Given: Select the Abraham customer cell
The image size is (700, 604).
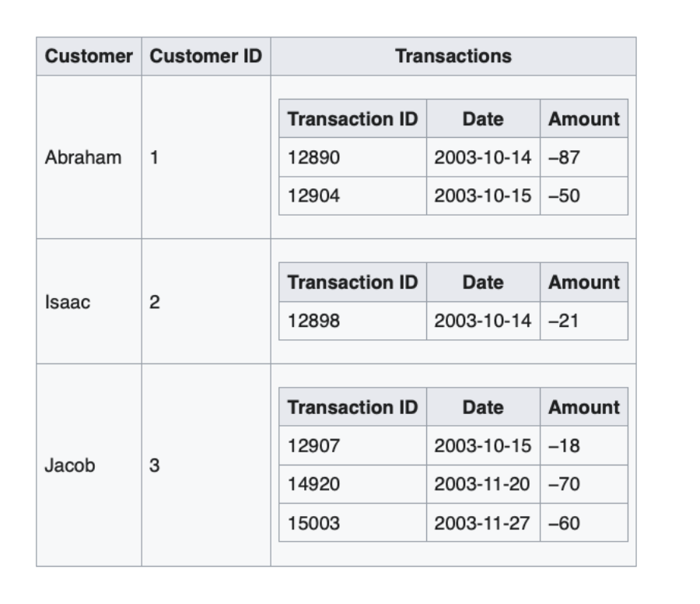Looking at the screenshot, I should tap(89, 157).
